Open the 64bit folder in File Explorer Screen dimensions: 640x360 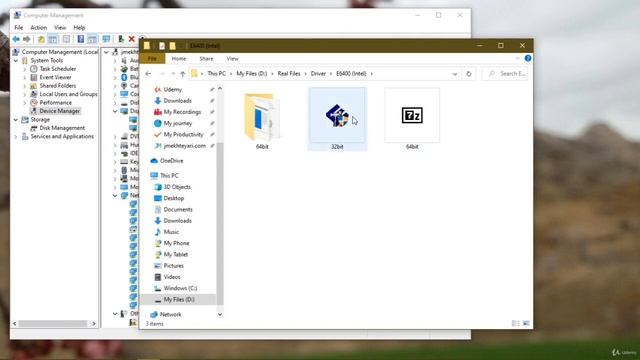(x=262, y=119)
